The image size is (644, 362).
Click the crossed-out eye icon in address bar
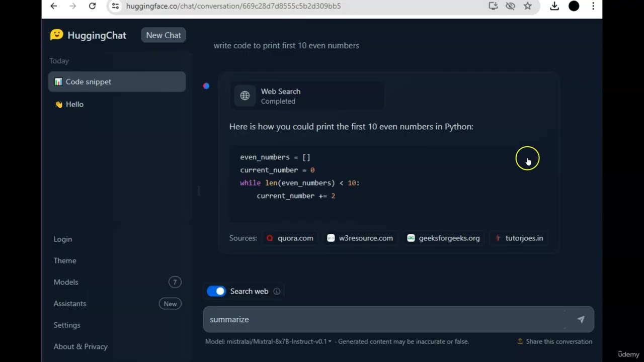pyautogui.click(x=510, y=6)
